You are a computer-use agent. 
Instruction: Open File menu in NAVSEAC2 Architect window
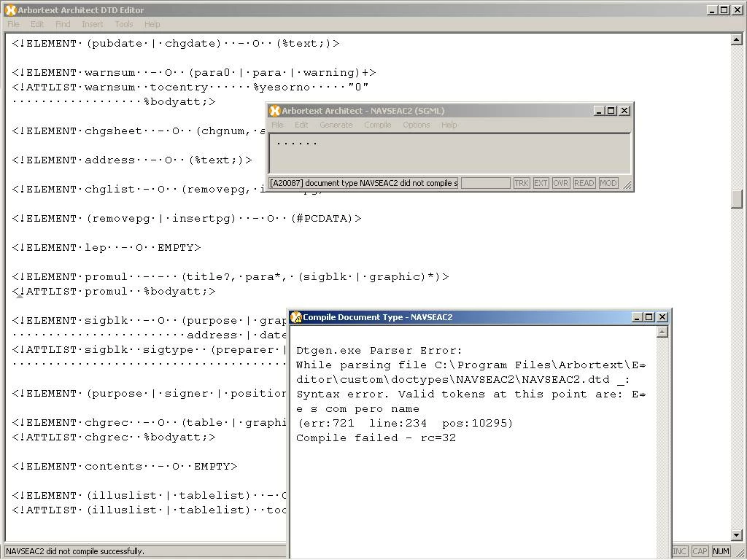[277, 125]
